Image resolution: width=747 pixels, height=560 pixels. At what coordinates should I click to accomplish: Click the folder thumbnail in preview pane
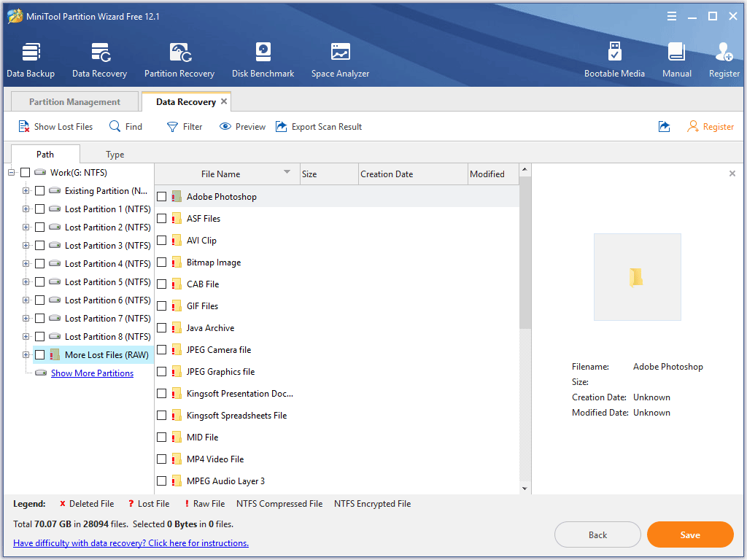(x=636, y=276)
